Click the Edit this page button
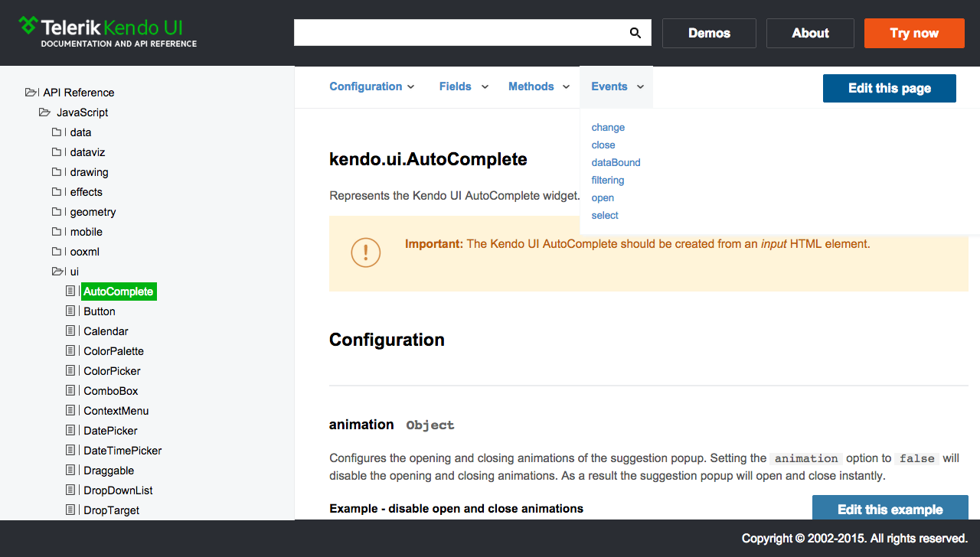This screenshot has width=980, height=557. coord(890,88)
